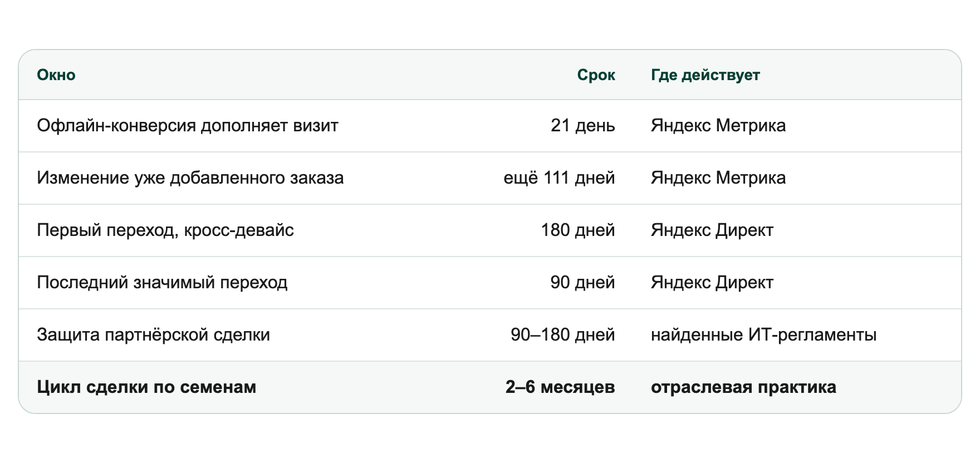Image resolution: width=980 pixels, height=463 pixels.
Task: Click the "Окно" column header
Action: point(56,75)
